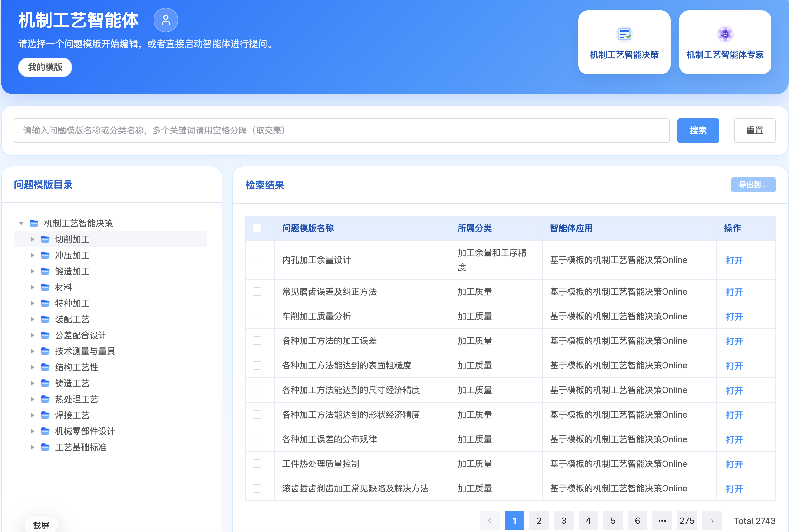The height and width of the screenshot is (532, 789).
Task: Open 我的模版 button
Action: [x=45, y=67]
